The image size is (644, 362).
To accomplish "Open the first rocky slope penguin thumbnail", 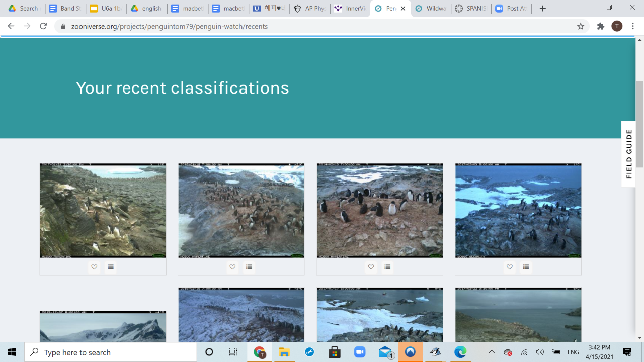I will (x=103, y=210).
